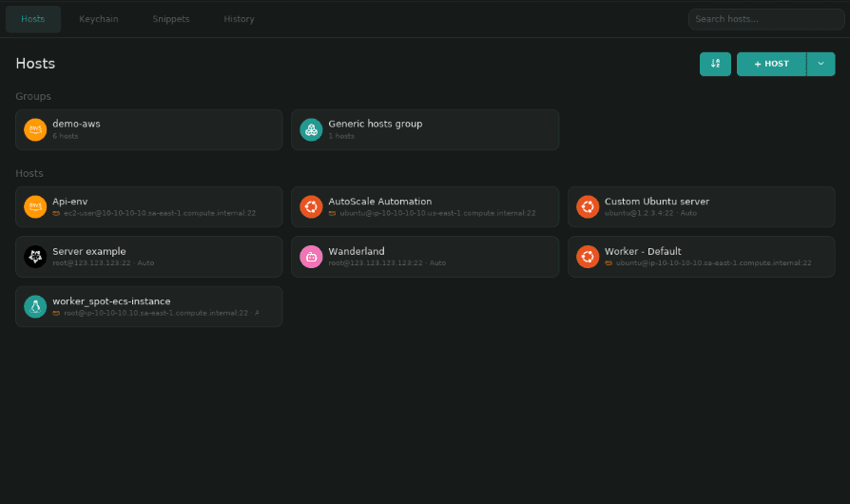The width and height of the screenshot is (850, 504).
Task: Select the Hosts tab
Action: click(33, 19)
